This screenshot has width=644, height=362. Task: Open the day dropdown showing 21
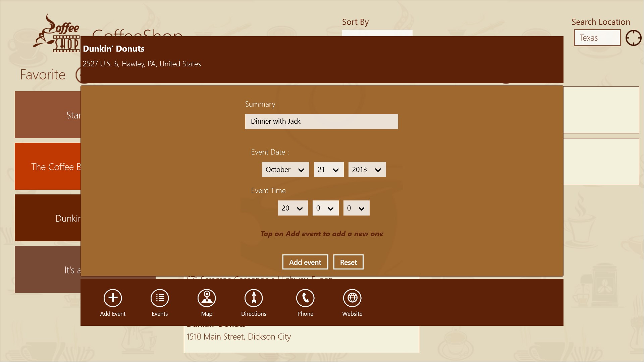[x=328, y=170]
